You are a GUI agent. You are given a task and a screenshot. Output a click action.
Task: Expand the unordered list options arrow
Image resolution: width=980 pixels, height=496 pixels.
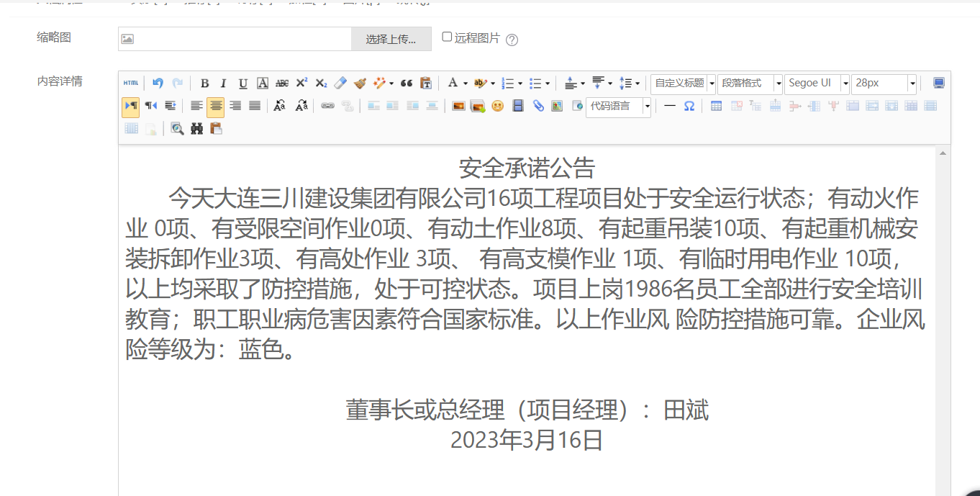click(548, 84)
